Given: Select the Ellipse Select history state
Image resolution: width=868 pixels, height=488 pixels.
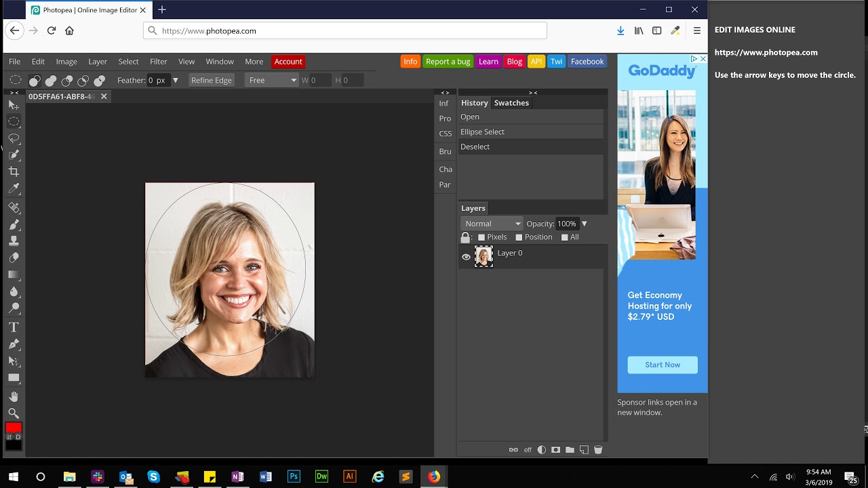Looking at the screenshot, I should 531,132.
